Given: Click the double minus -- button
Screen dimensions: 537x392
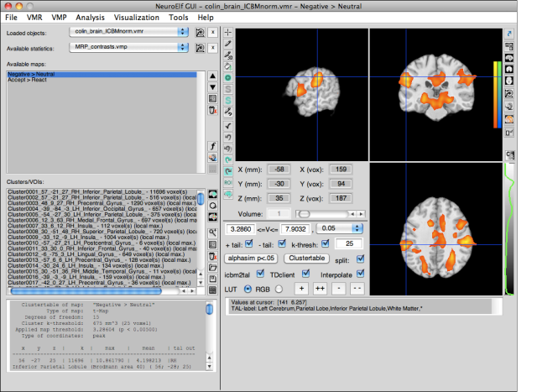Looking at the screenshot, I should pyautogui.click(x=357, y=289).
